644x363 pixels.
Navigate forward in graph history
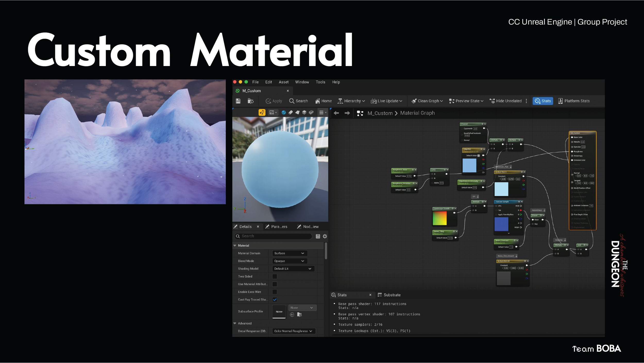[347, 113]
